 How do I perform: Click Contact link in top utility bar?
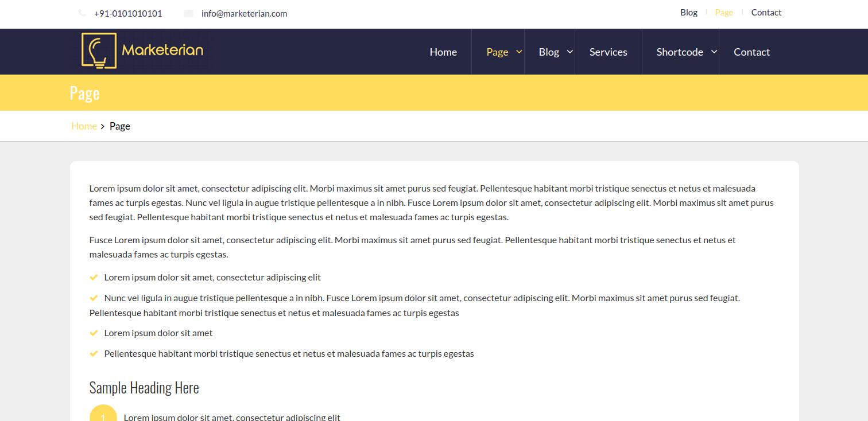point(766,13)
